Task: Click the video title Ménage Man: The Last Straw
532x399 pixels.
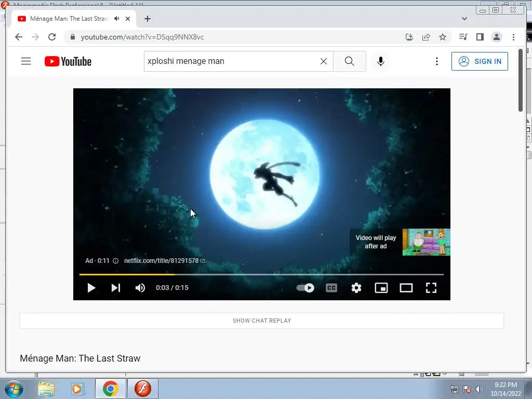Action: [80, 358]
